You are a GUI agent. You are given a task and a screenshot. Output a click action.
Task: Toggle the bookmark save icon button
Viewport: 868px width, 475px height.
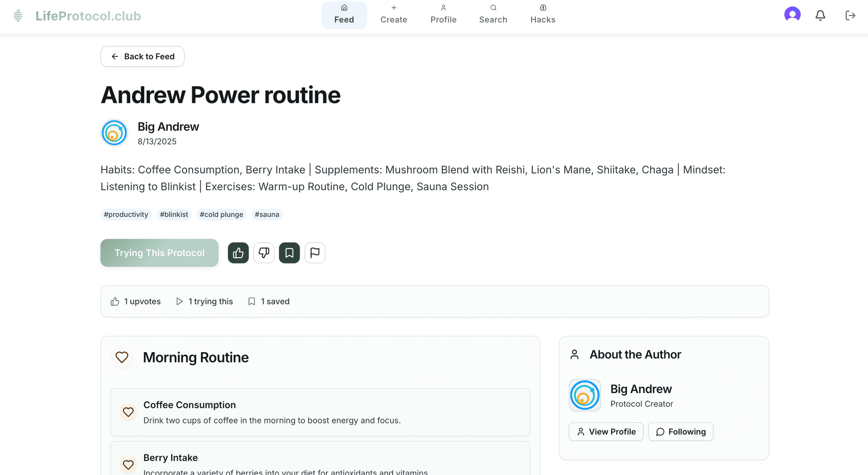pos(289,253)
